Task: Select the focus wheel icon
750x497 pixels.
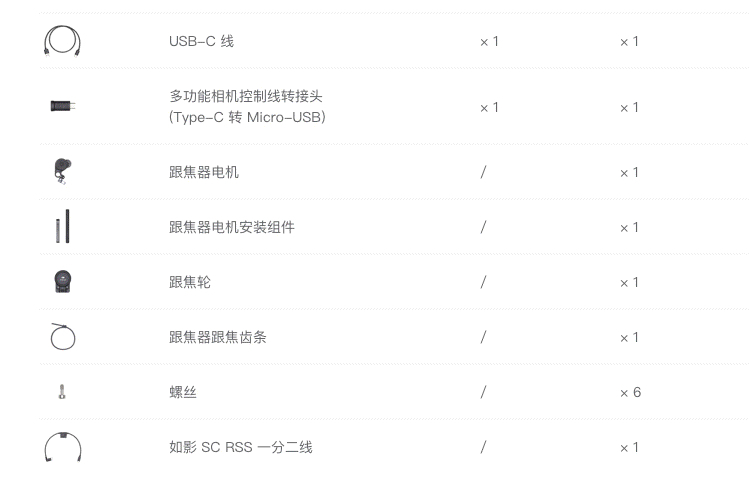Action: point(63,282)
